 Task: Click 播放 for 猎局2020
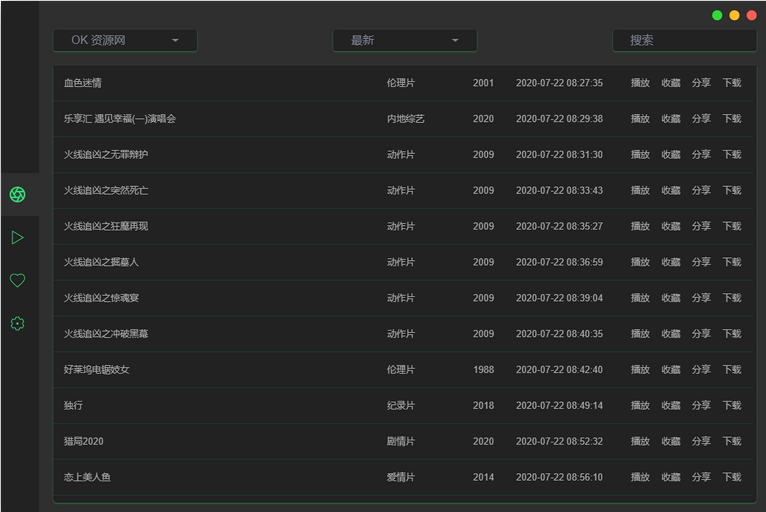click(640, 441)
